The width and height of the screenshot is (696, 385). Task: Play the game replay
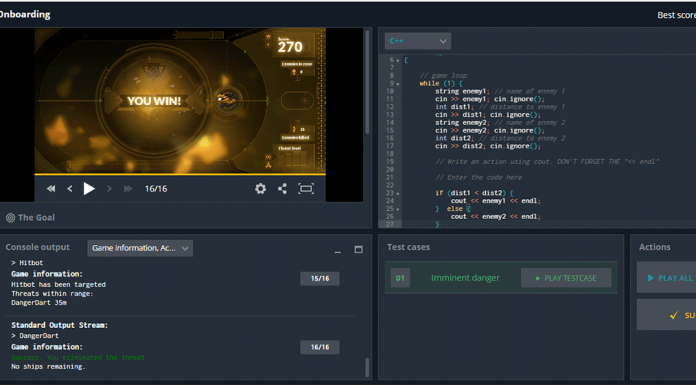(89, 189)
